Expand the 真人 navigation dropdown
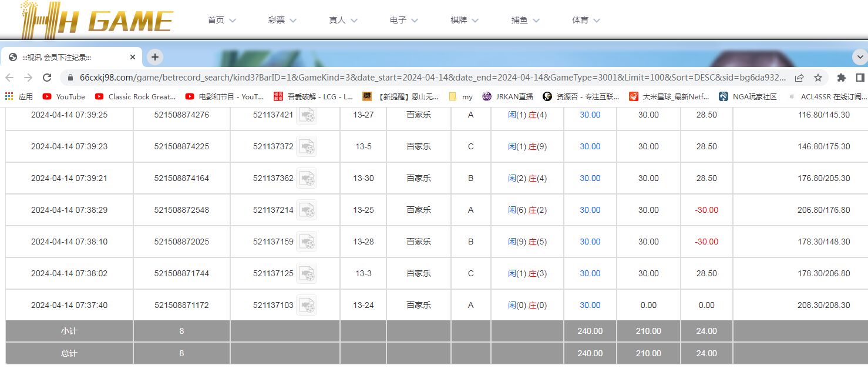The image size is (868, 382). pos(343,20)
